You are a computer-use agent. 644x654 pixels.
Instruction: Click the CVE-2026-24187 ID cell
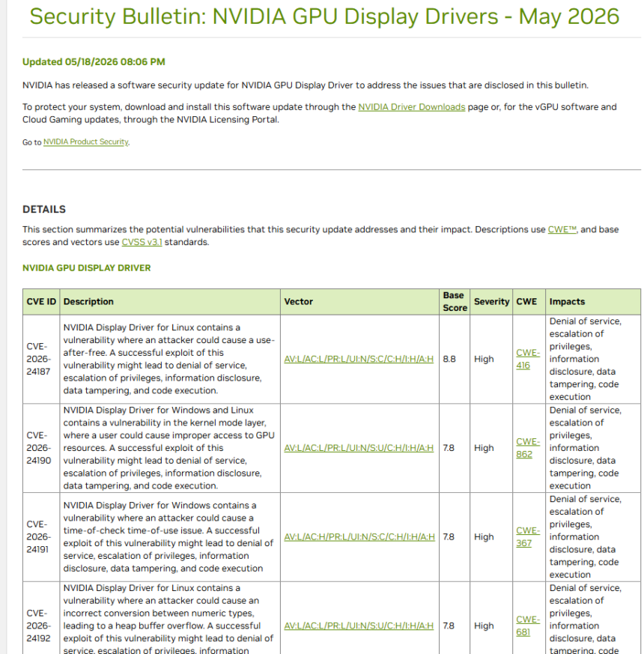tap(41, 359)
